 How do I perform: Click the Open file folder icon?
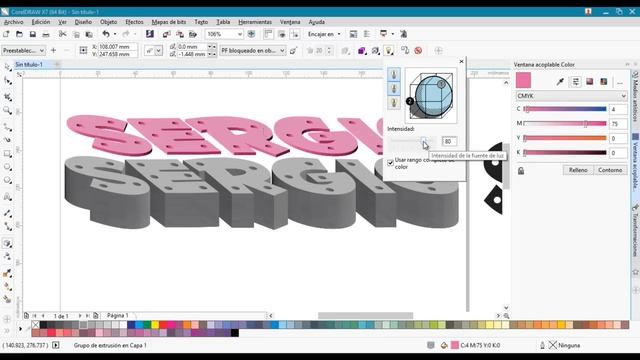coord(19,34)
